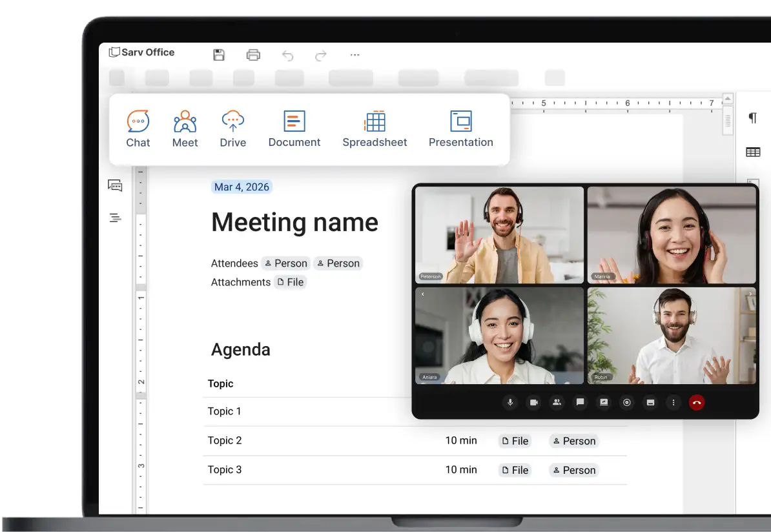The image size is (771, 532).
Task: Mute microphone in the video call
Action: (x=510, y=402)
